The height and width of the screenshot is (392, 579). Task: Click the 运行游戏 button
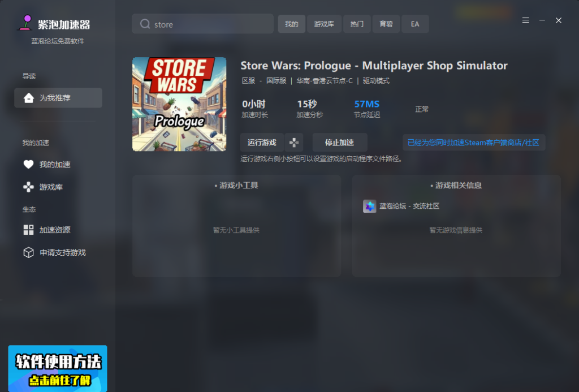pos(262,143)
